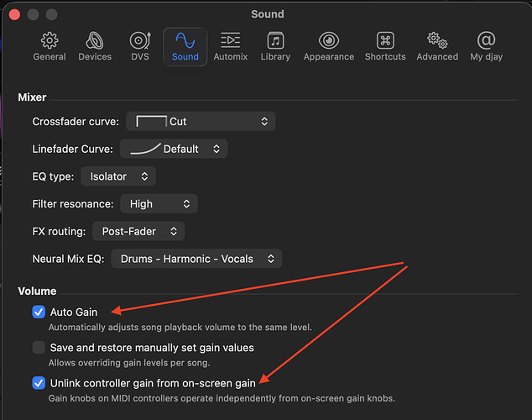
Task: Click the Volume section heading
Action: pos(37,291)
